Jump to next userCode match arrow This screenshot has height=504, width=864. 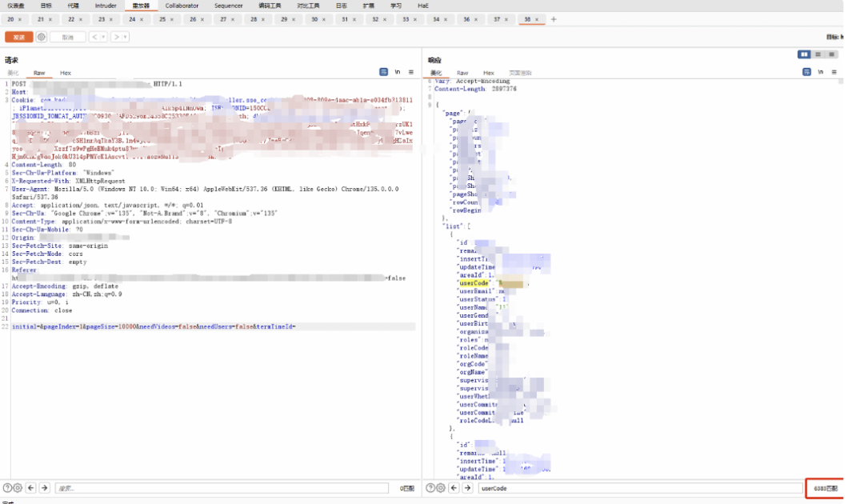[x=467, y=488]
